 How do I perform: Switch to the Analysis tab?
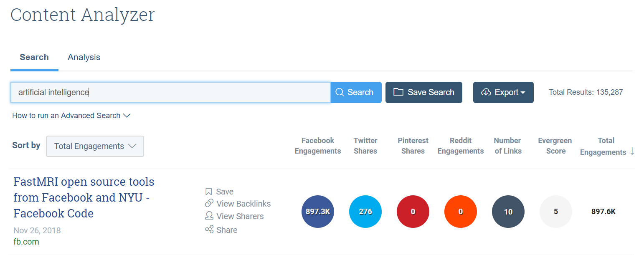[84, 57]
